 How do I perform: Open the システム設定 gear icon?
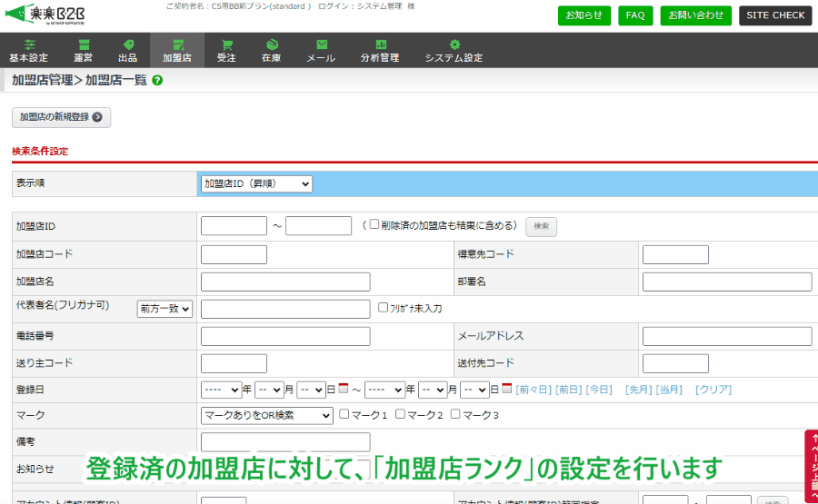(454, 44)
